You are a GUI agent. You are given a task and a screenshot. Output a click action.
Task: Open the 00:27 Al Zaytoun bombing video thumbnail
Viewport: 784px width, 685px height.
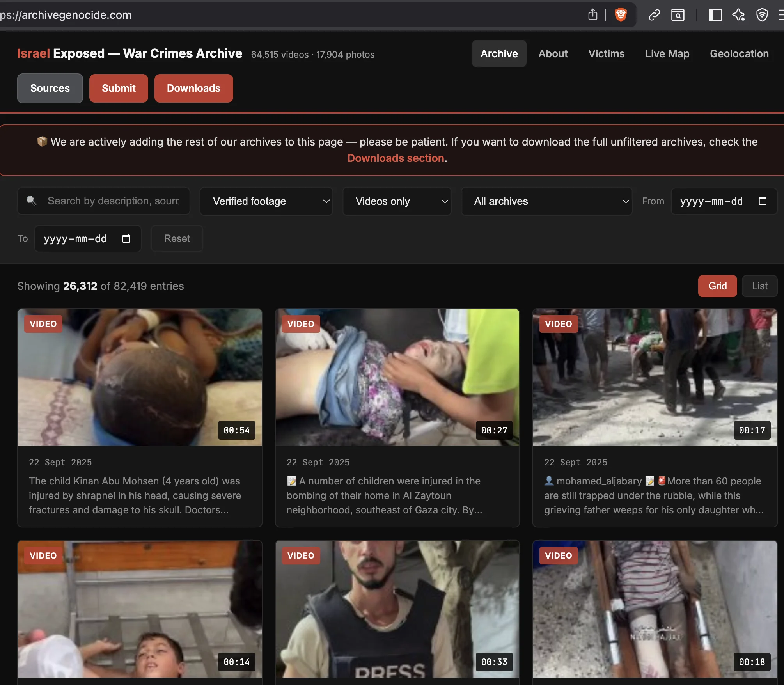click(397, 377)
